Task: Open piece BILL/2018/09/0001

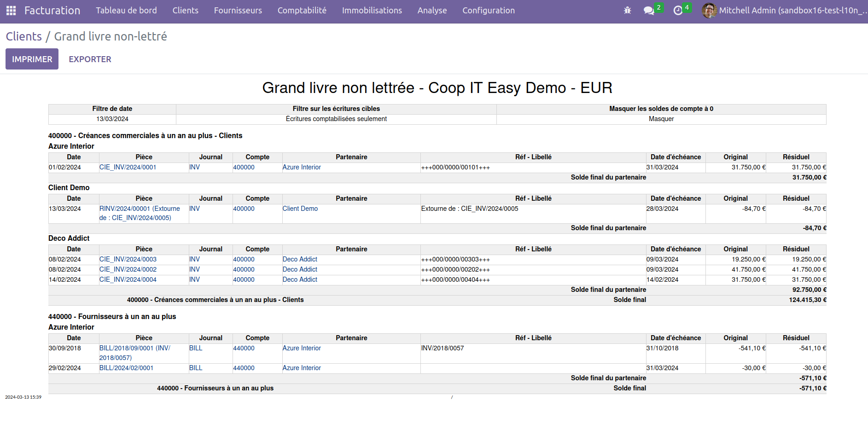Action: pos(135,353)
